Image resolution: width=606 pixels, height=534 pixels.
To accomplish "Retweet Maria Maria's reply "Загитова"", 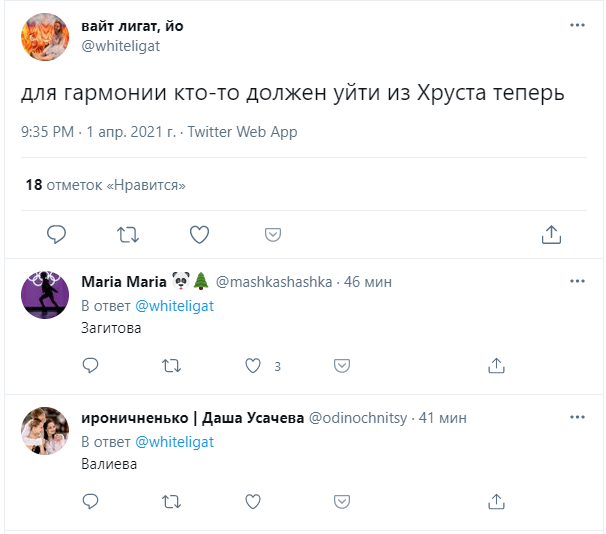I will tap(170, 365).
